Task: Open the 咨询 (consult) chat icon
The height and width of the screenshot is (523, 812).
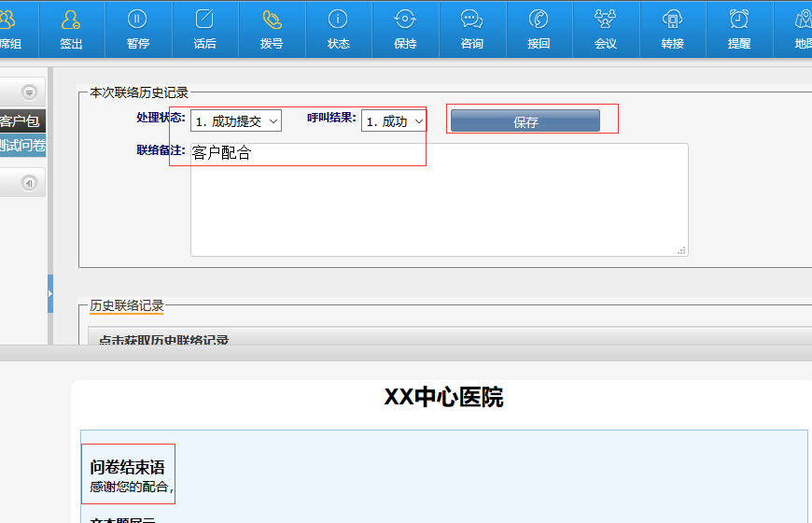Action: (472, 21)
